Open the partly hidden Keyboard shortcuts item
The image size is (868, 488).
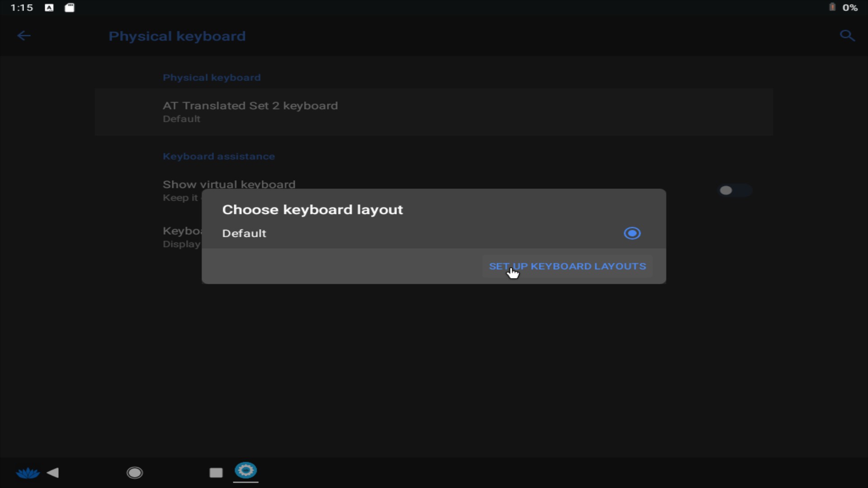182,237
